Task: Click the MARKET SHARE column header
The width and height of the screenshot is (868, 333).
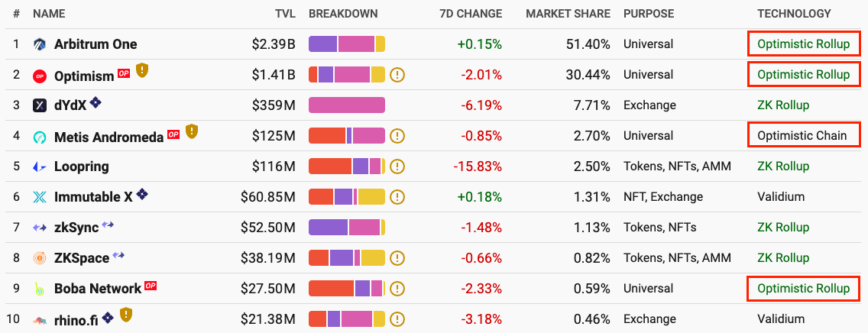Action: click(x=568, y=14)
